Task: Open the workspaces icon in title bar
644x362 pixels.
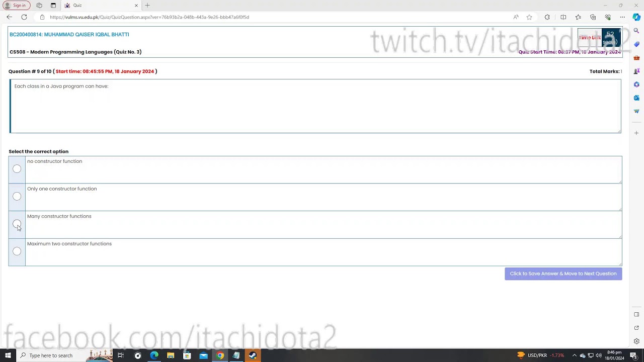Action: click(39, 6)
